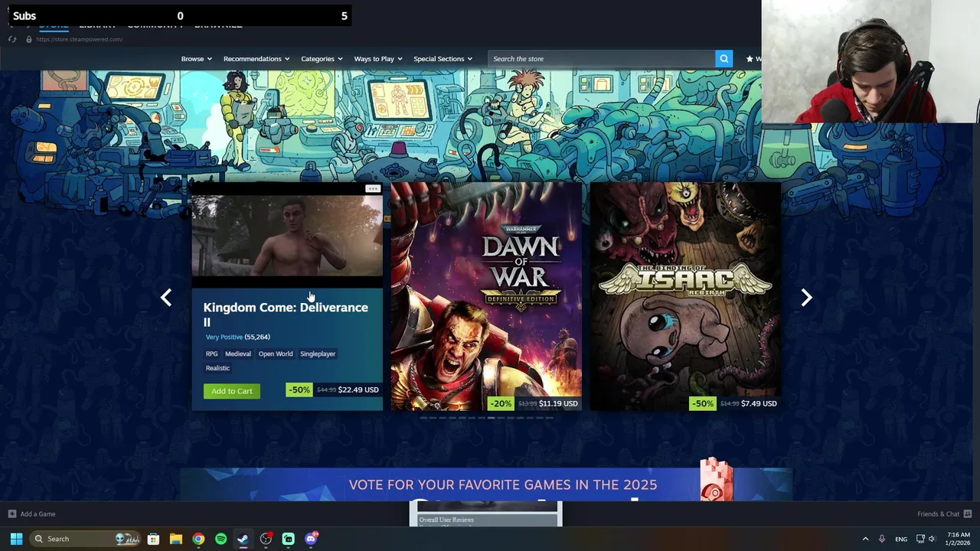Image resolution: width=980 pixels, height=551 pixels.
Task: Click the store URL address text
Action: 79,39
